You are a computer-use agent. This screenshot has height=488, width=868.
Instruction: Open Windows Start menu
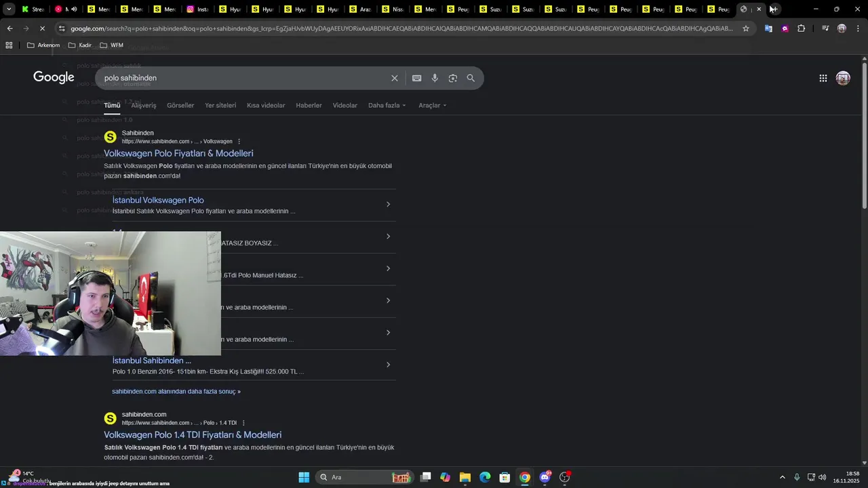click(304, 477)
